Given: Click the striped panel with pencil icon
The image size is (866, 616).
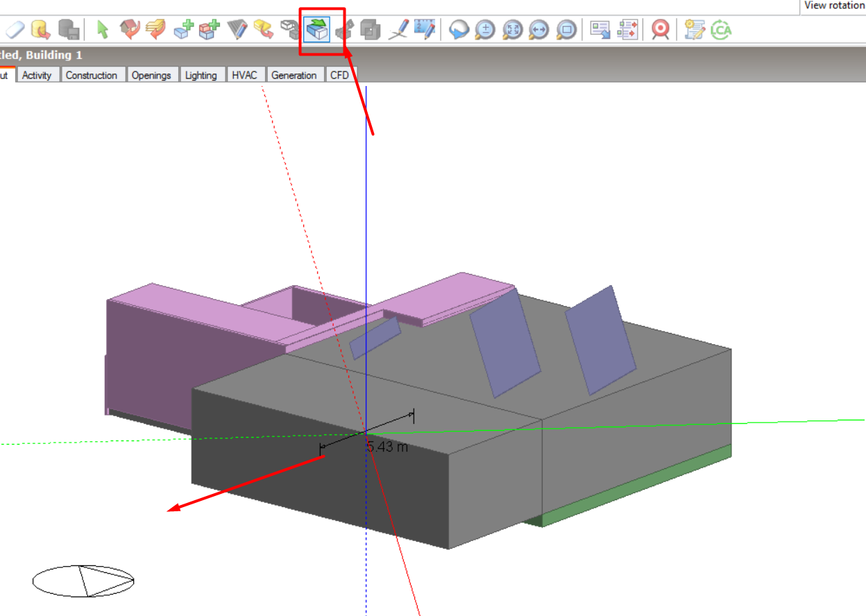Looking at the screenshot, I should pyautogui.click(x=237, y=30).
